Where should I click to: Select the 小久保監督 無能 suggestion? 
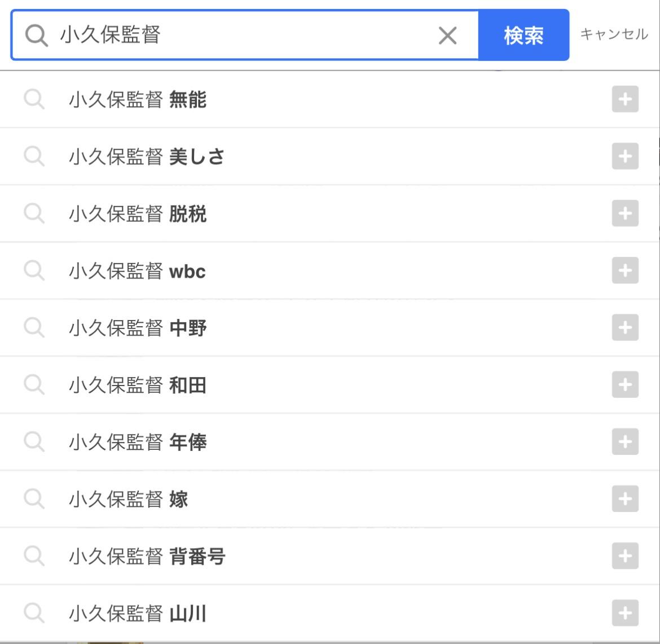tap(138, 100)
